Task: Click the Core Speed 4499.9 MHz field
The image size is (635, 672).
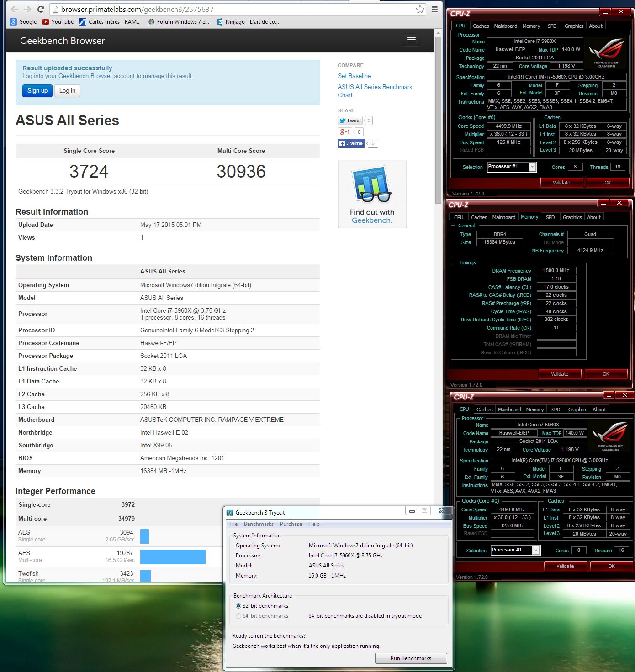Action: (x=508, y=126)
